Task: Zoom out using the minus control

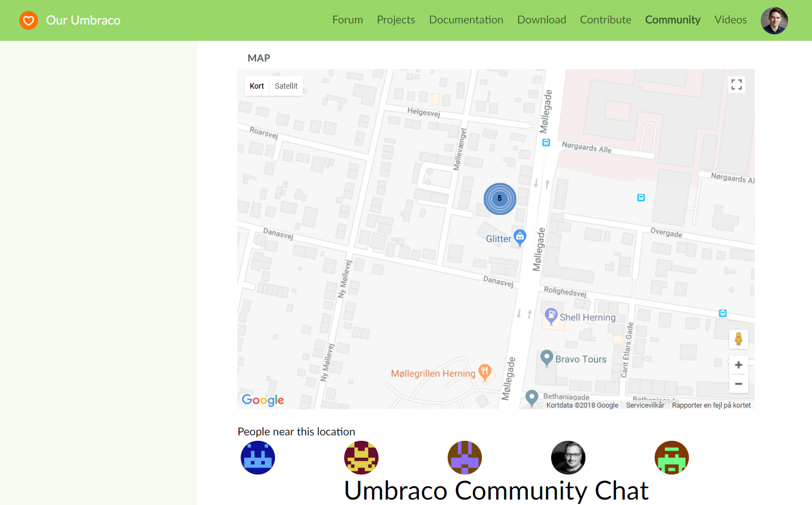Action: [x=738, y=384]
